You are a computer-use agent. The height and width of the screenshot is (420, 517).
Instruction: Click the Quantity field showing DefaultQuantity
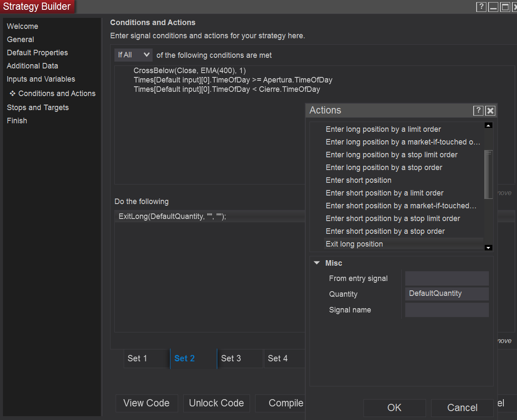tap(447, 294)
